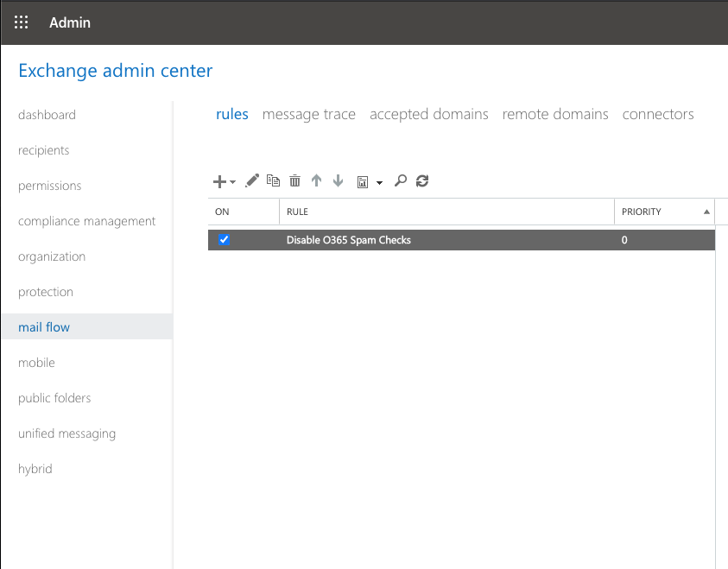
Task: Go to public folders
Action: tap(54, 398)
